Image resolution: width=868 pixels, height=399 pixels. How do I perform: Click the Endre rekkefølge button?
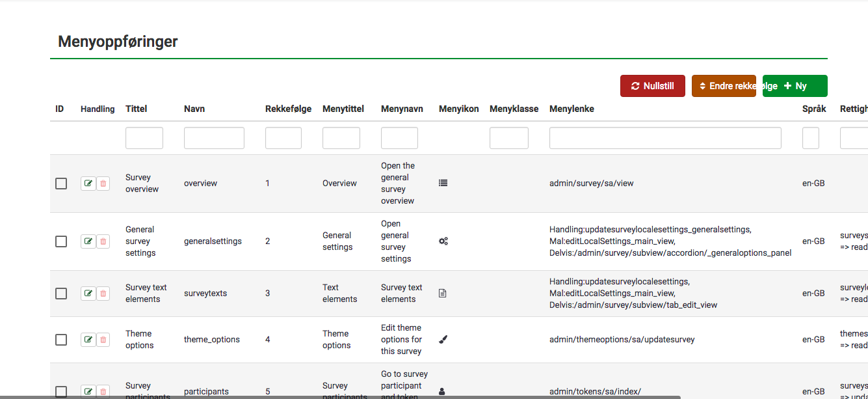[x=723, y=86]
